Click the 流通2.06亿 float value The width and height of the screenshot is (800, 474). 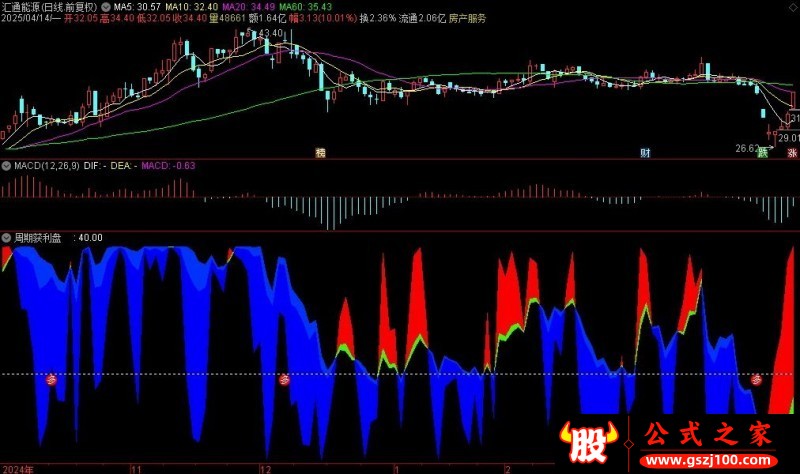click(422, 19)
